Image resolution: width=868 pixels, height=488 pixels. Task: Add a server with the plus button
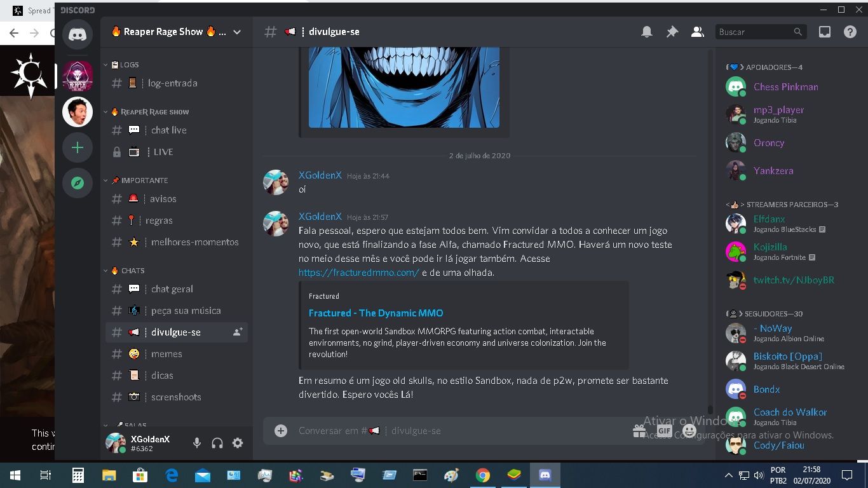(x=78, y=148)
